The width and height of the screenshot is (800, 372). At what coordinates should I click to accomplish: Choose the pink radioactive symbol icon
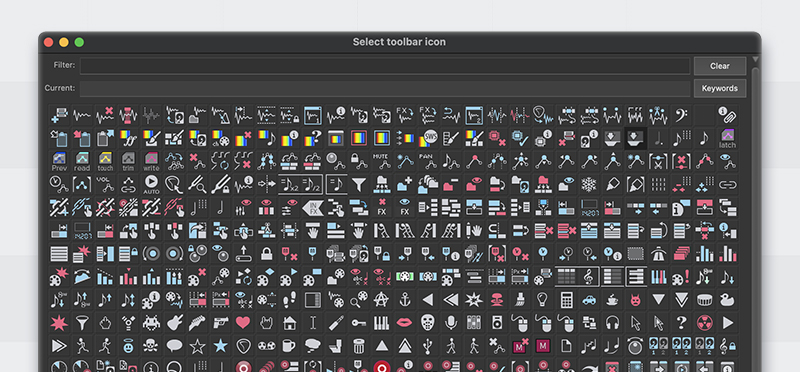click(704, 323)
